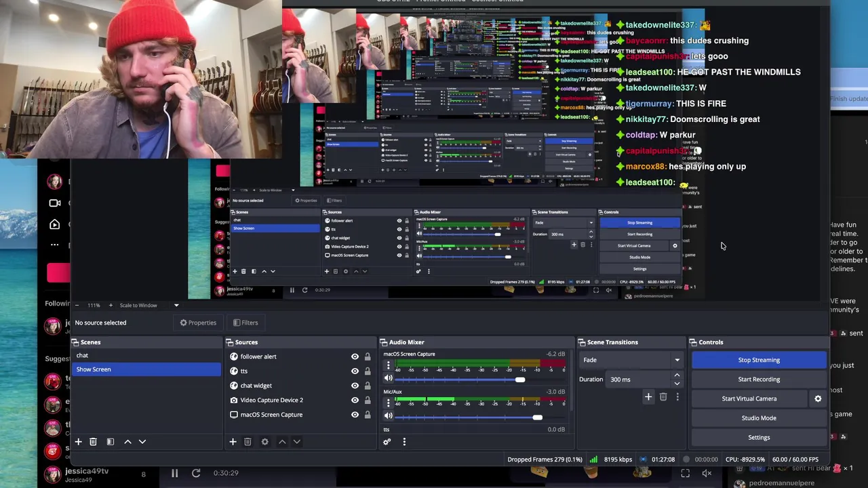Add a scene transition with plus icon
868x488 pixels.
(648, 397)
